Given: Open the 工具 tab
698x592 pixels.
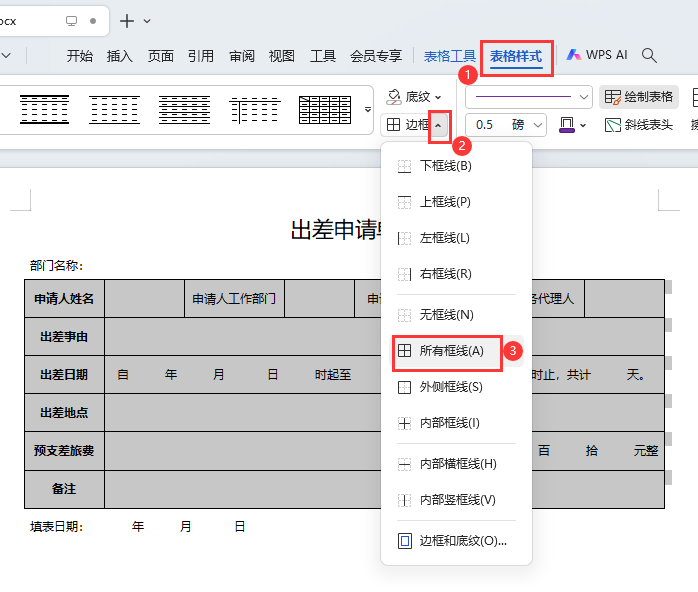Looking at the screenshot, I should coord(323,56).
